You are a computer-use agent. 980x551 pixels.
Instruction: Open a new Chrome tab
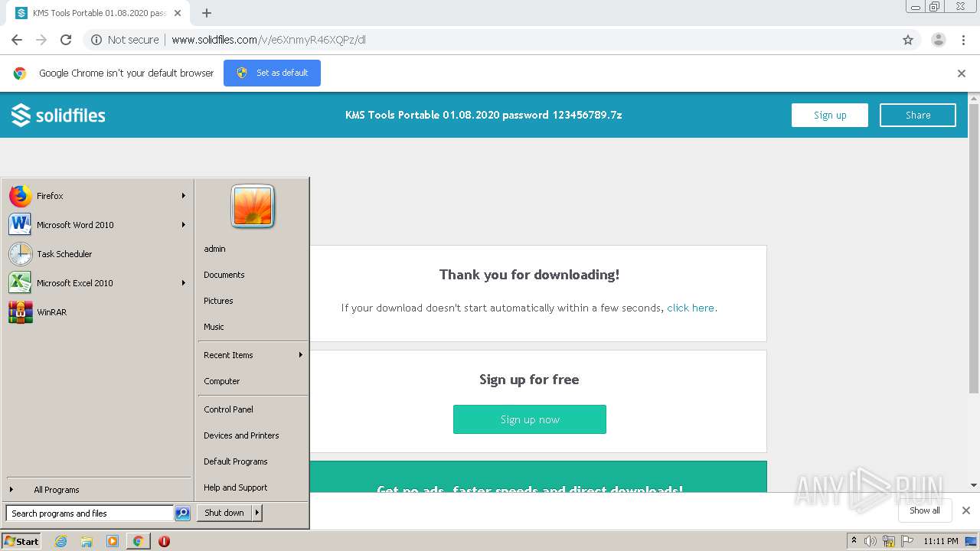pyautogui.click(x=207, y=13)
